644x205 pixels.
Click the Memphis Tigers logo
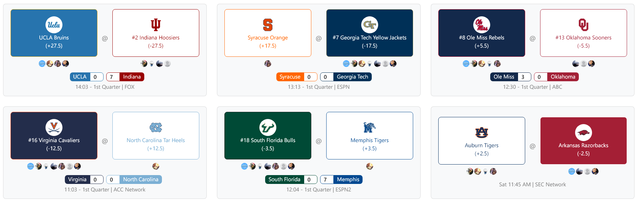[x=370, y=127]
